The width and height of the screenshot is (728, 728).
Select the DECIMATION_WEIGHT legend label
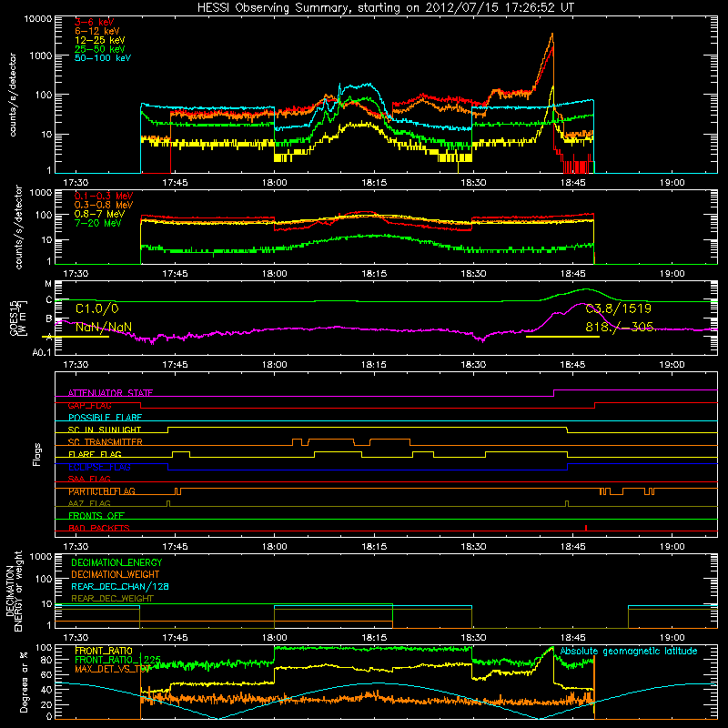coord(116,574)
